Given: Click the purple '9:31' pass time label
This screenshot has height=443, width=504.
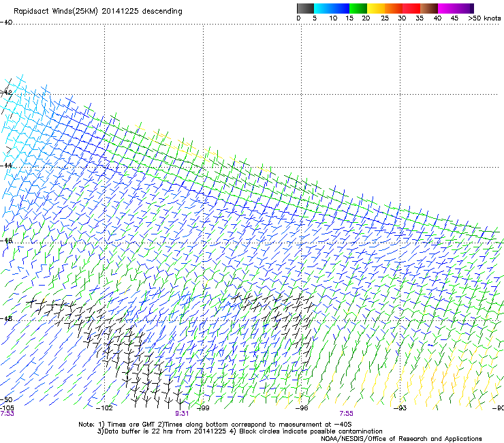Looking at the screenshot, I should [x=182, y=414].
